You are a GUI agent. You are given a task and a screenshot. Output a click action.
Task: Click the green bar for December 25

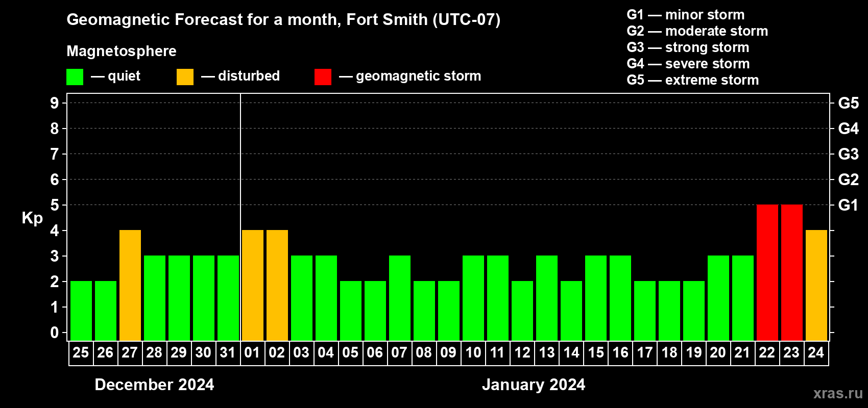pos(81,311)
